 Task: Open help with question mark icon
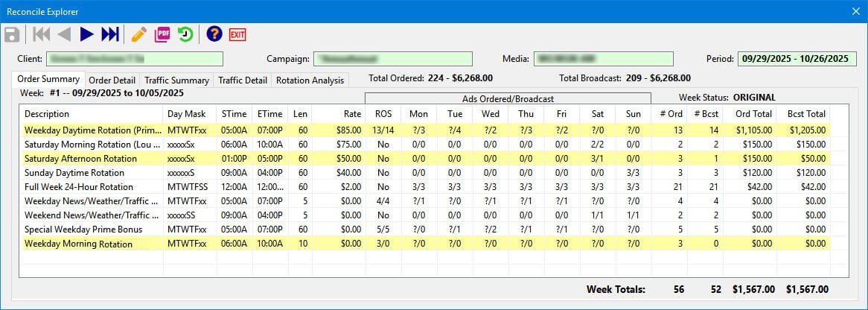[214, 34]
